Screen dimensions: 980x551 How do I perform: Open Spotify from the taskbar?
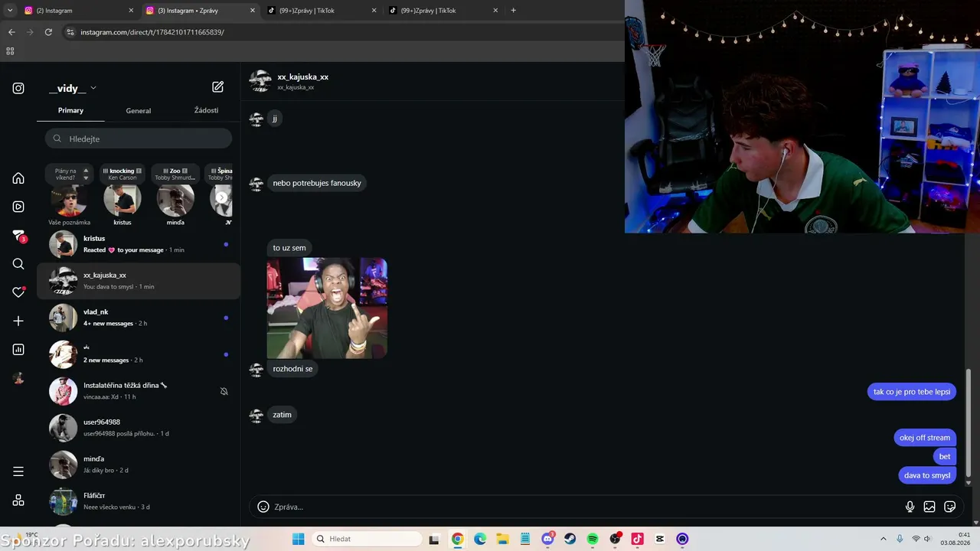pos(593,539)
